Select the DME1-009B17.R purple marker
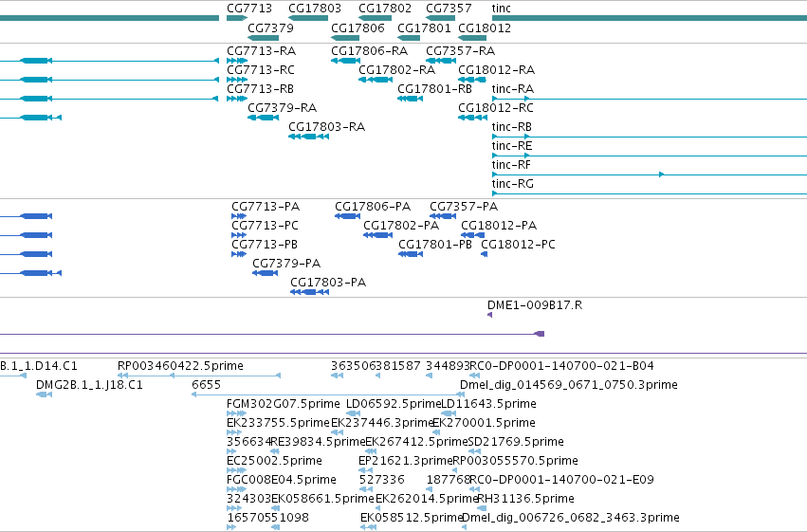 click(490, 315)
